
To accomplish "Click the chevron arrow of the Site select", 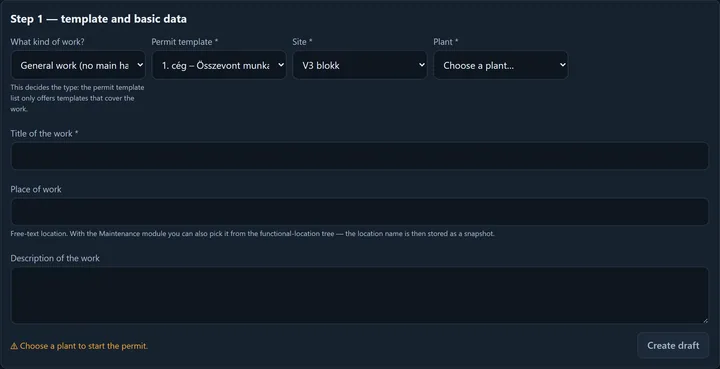I will (422, 65).
